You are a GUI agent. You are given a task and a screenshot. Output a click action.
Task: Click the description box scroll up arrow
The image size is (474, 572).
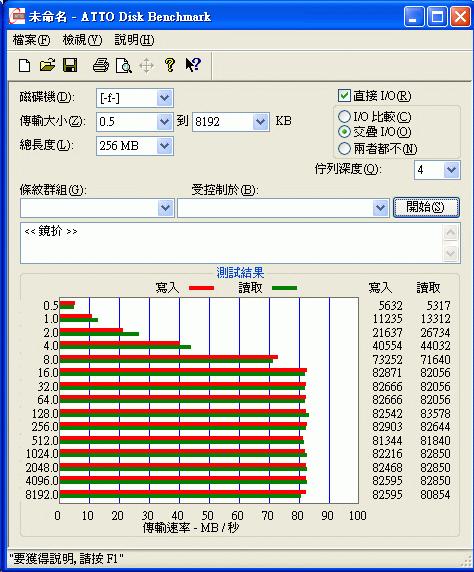(451, 233)
